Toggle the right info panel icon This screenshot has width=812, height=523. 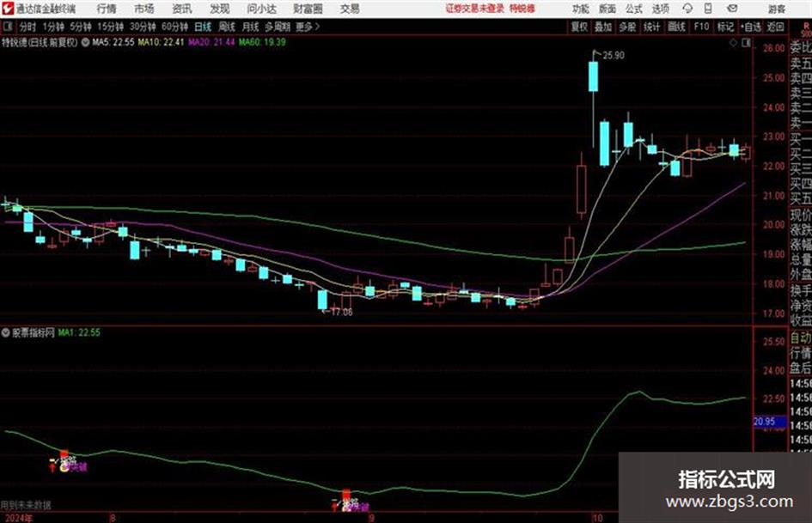(746, 43)
